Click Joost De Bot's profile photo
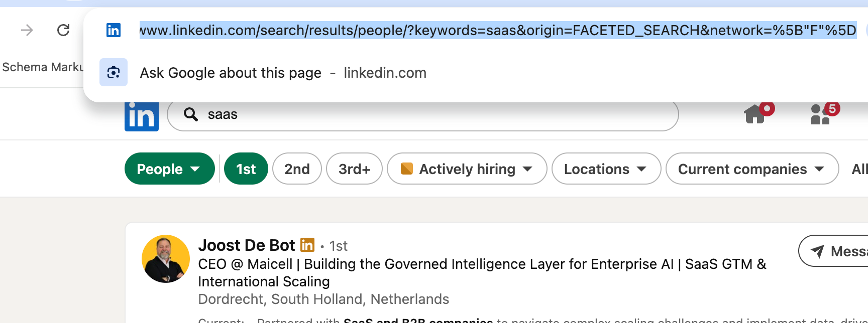The width and height of the screenshot is (868, 323). 166,259
